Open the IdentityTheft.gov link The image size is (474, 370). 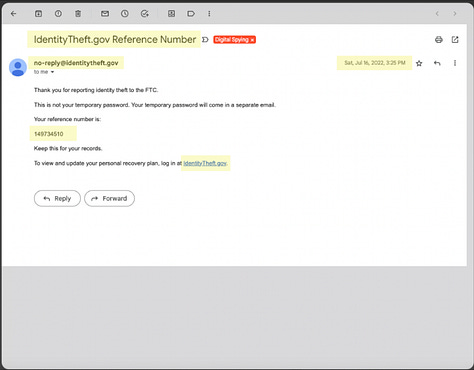205,163
